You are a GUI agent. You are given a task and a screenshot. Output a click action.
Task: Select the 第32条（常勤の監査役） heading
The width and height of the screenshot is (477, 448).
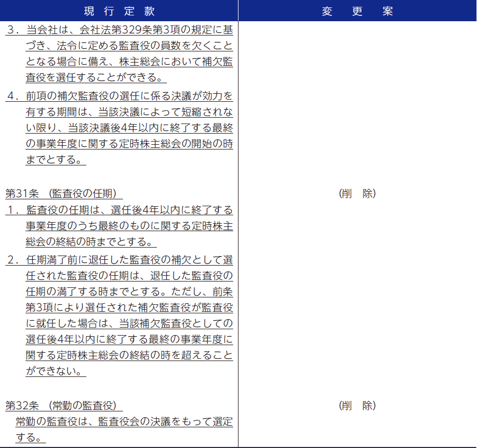click(x=64, y=406)
